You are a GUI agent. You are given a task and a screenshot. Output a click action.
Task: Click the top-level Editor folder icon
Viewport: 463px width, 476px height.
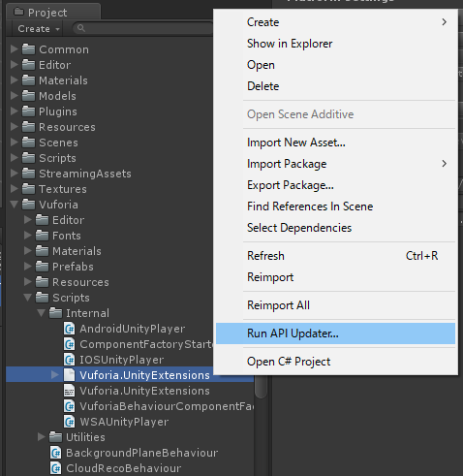pos(28,65)
